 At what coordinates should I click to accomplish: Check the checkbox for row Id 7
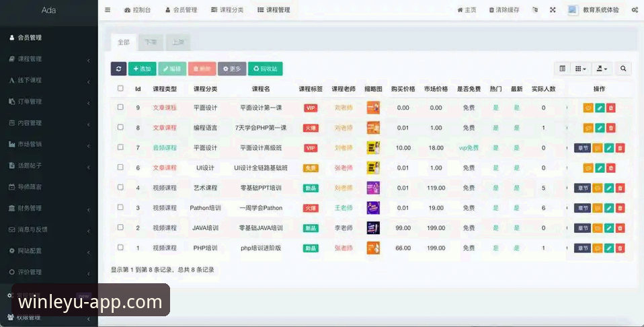click(x=120, y=147)
